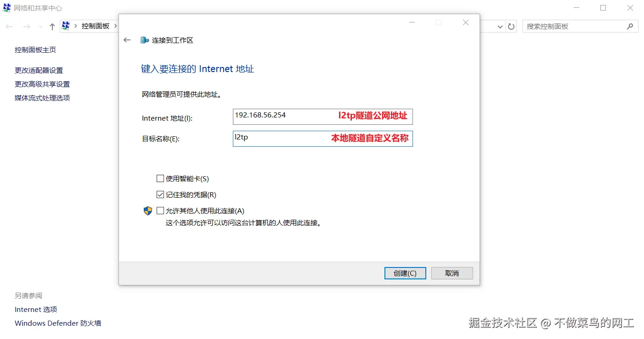
Task: Click the UAC shield icon next to 允许其他人使用此连接
Action: [147, 211]
